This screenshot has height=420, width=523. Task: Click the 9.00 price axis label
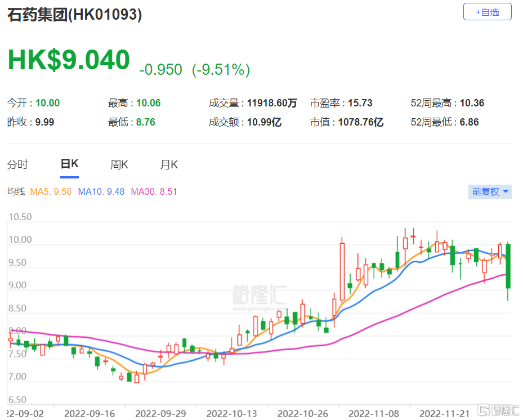click(17, 285)
